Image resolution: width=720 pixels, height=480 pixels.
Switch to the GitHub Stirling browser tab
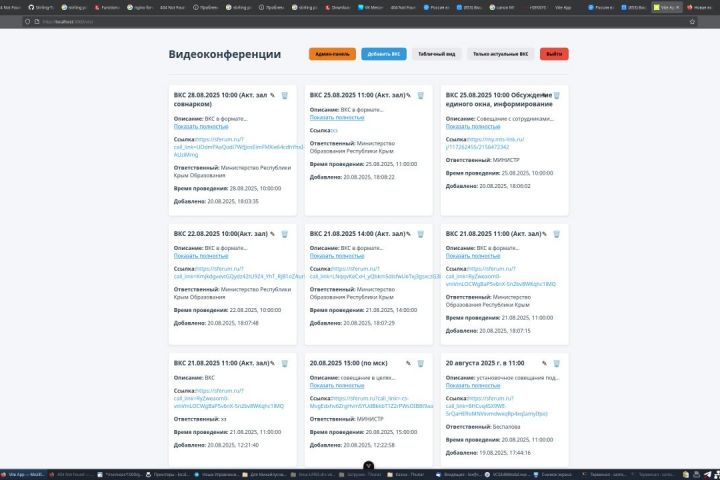pos(40,7)
